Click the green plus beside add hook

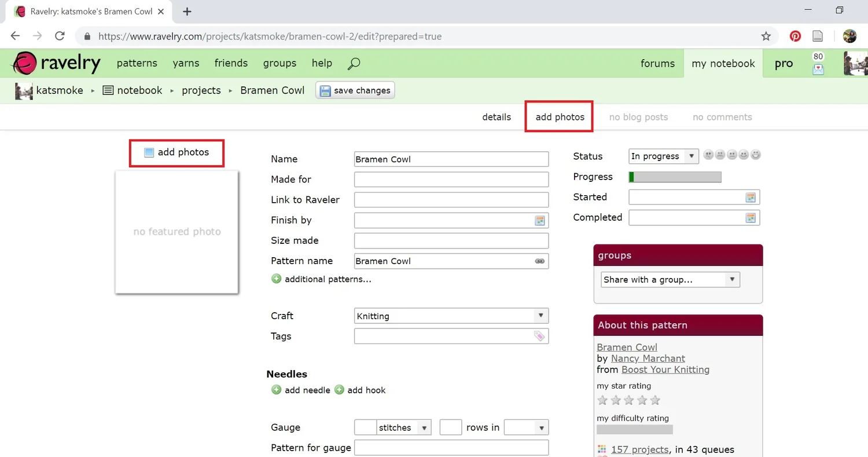339,390
